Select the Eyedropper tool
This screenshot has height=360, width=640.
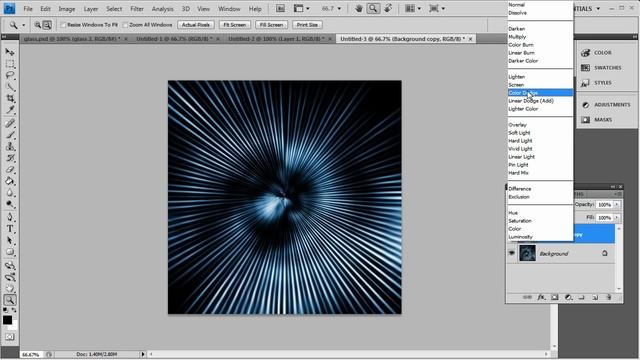click(10, 110)
